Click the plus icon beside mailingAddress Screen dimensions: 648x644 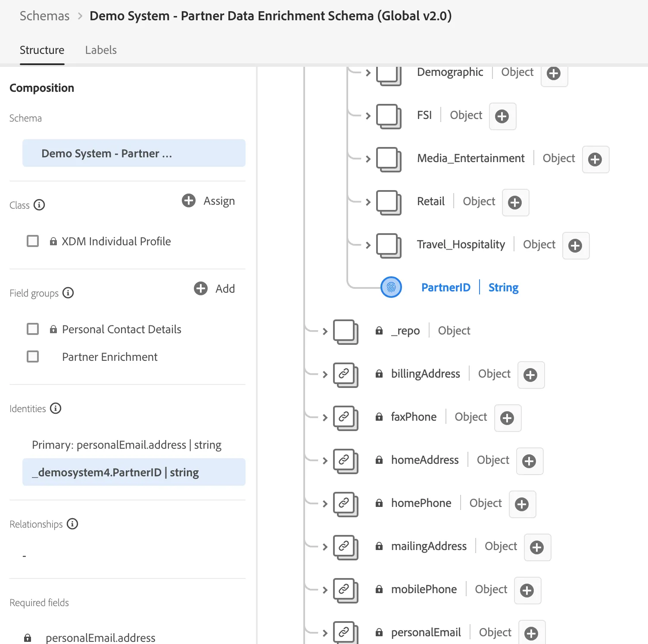click(x=537, y=547)
